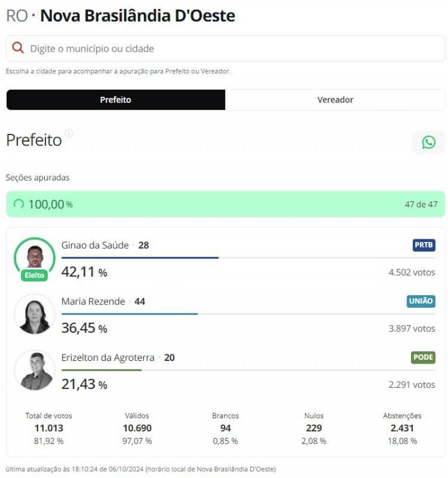Click Ginao da Saúde's candidate name
This screenshot has height=478, width=448.
click(x=94, y=245)
